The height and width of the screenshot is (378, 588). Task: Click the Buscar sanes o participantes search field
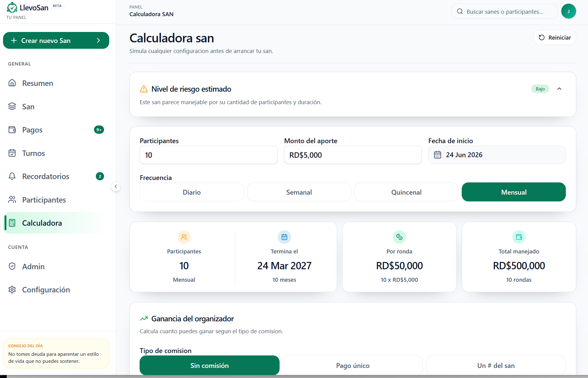coord(505,12)
